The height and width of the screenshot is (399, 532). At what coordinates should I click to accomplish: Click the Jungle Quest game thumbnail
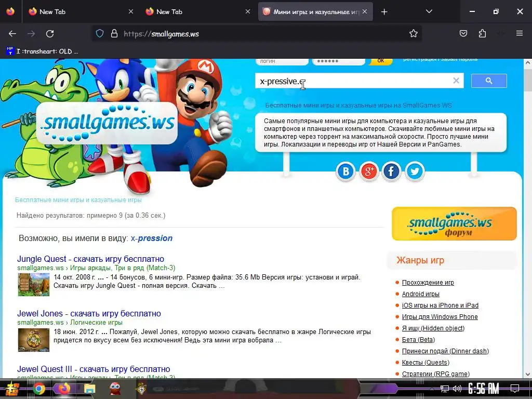[34, 285]
